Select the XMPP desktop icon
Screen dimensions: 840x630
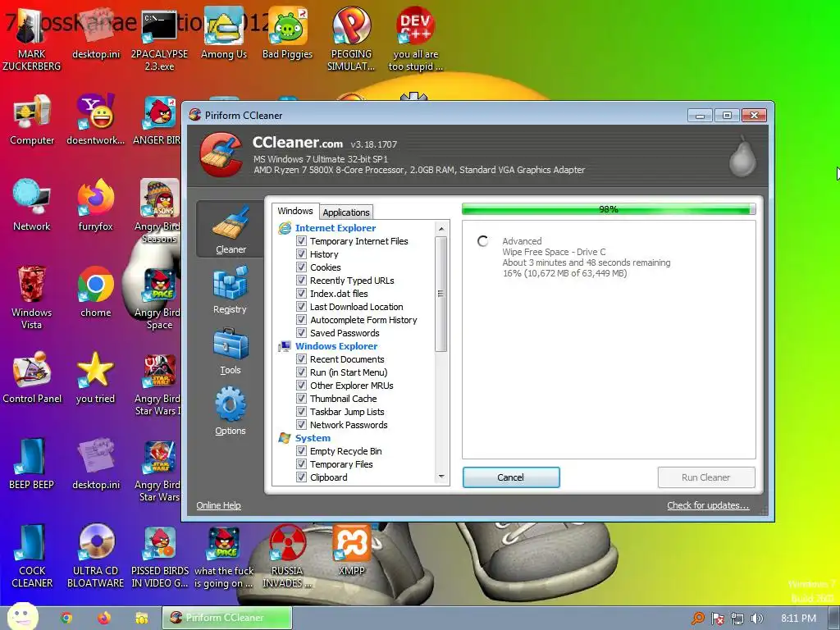(351, 550)
